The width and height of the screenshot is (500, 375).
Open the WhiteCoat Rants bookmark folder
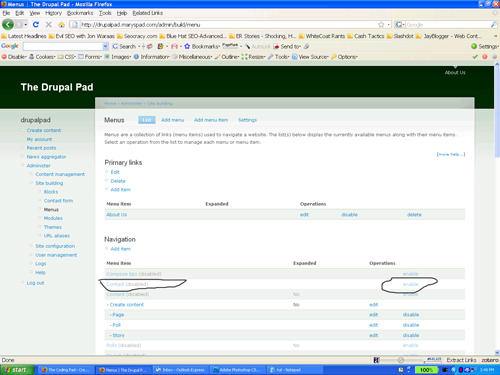click(x=322, y=36)
